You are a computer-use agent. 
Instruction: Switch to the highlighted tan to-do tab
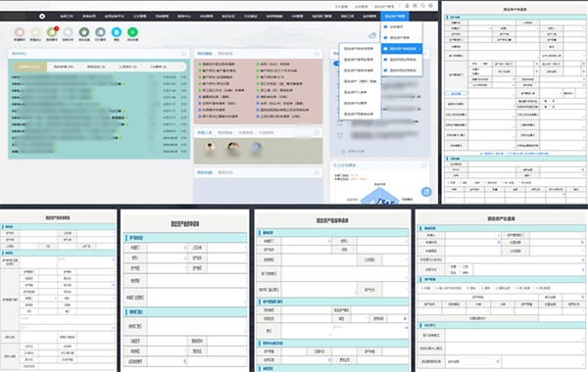coord(29,67)
